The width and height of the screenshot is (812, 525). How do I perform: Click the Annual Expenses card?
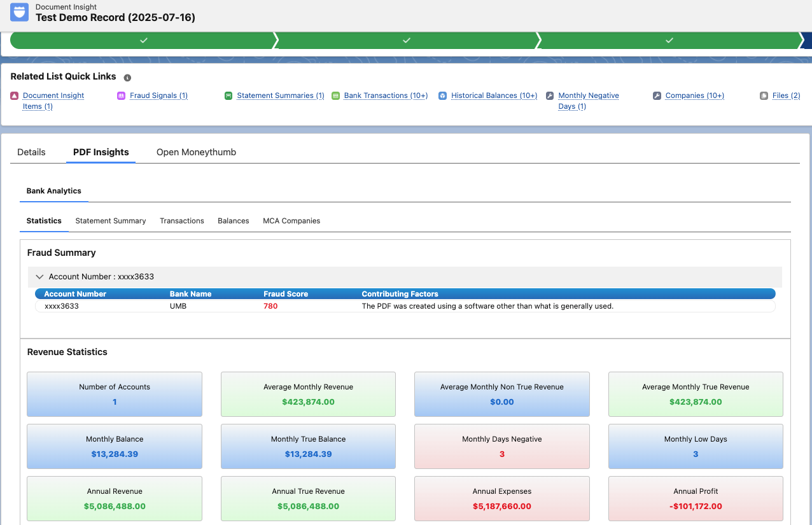click(502, 499)
